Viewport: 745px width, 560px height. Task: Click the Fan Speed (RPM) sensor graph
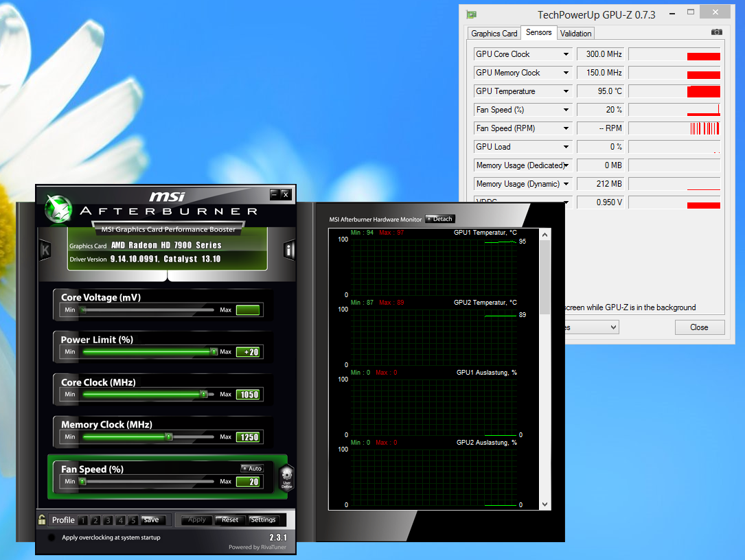[674, 128]
